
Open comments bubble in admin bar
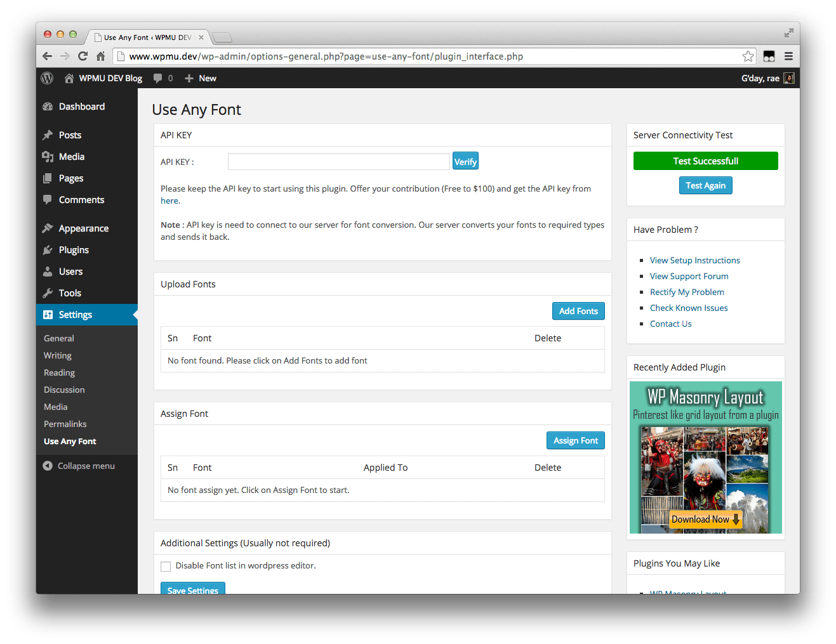(158, 79)
